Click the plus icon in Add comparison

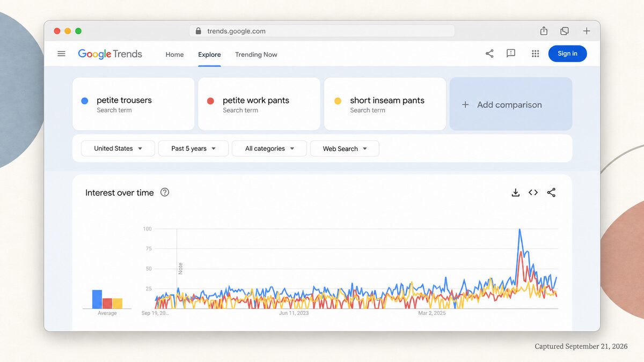click(x=465, y=105)
